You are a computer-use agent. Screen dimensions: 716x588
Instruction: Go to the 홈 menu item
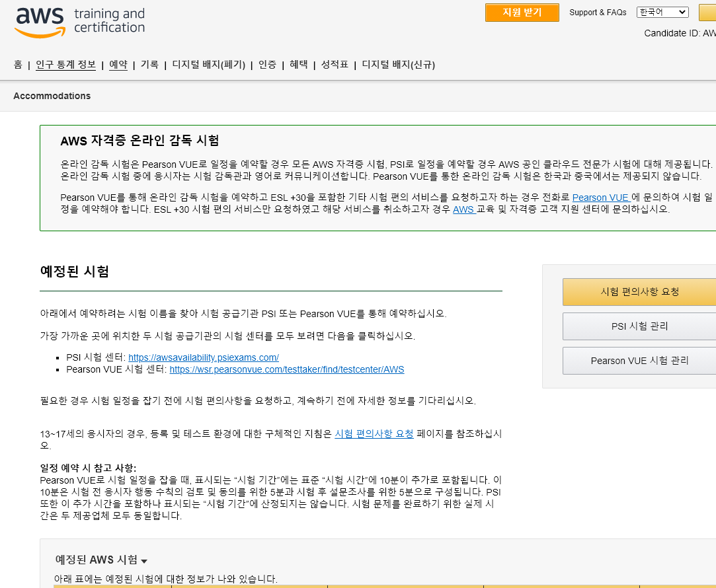18,65
